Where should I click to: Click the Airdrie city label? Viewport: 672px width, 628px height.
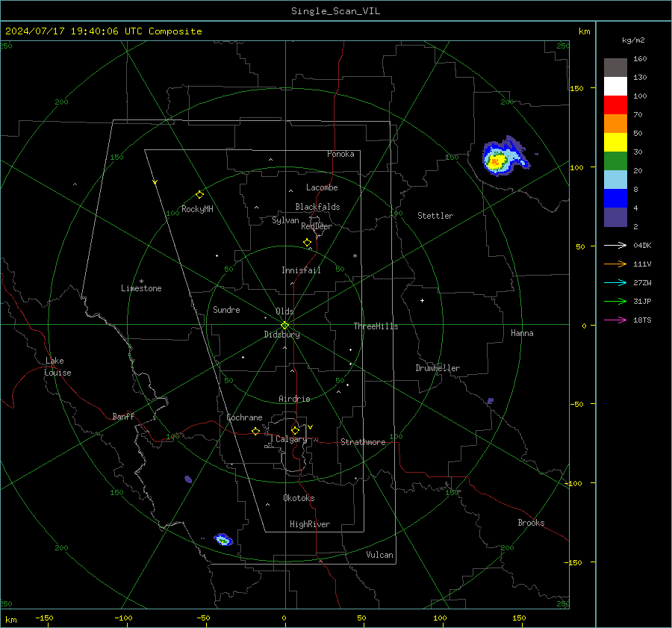click(294, 399)
